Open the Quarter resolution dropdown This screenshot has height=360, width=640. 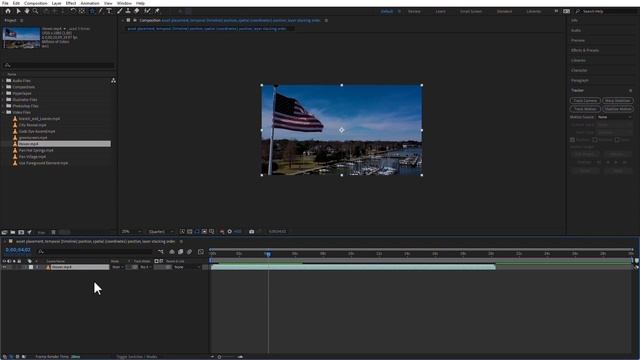click(161, 231)
